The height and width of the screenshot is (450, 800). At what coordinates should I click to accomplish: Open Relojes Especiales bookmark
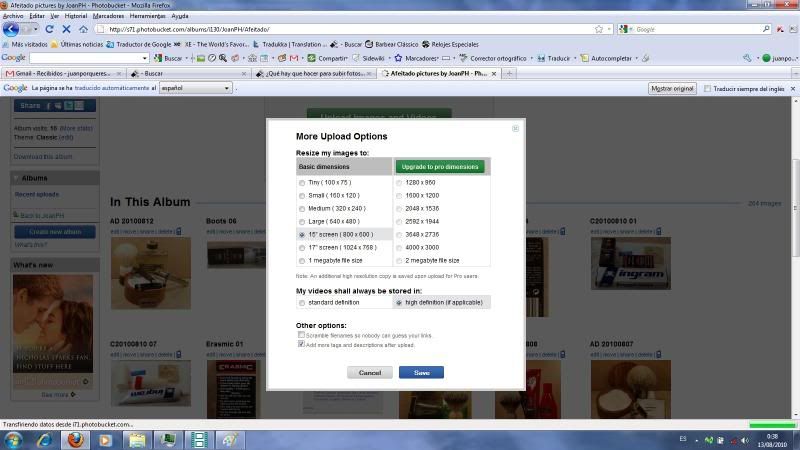pyautogui.click(x=450, y=44)
